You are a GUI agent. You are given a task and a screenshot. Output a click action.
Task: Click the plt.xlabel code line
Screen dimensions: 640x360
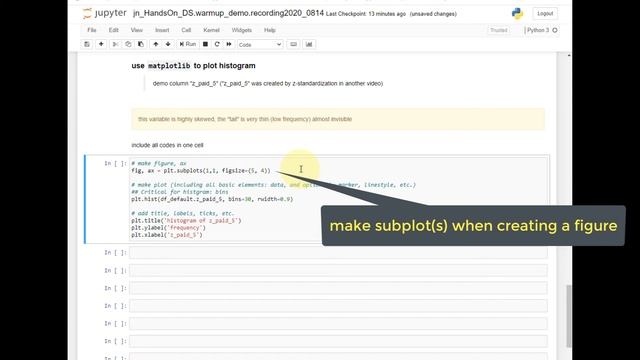point(167,235)
